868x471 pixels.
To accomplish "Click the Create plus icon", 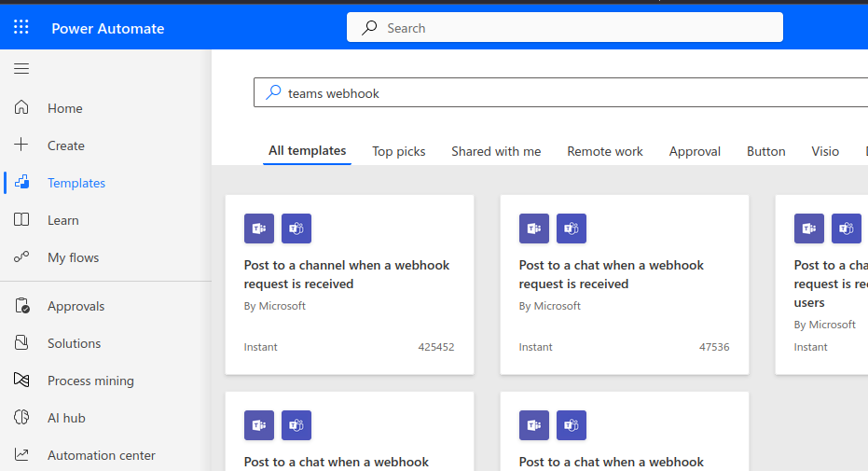I will pyautogui.click(x=21, y=145).
